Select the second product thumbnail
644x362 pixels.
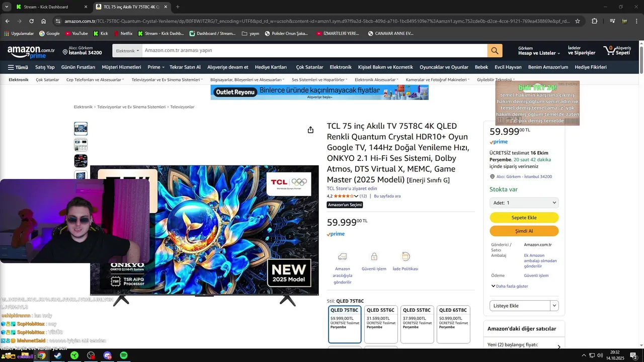(x=80, y=145)
